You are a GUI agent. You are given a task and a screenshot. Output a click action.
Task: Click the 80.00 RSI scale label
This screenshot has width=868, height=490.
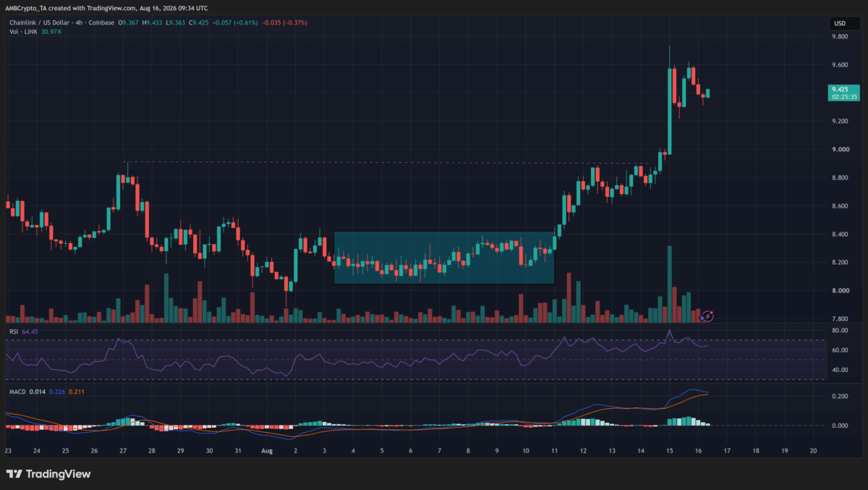click(839, 331)
